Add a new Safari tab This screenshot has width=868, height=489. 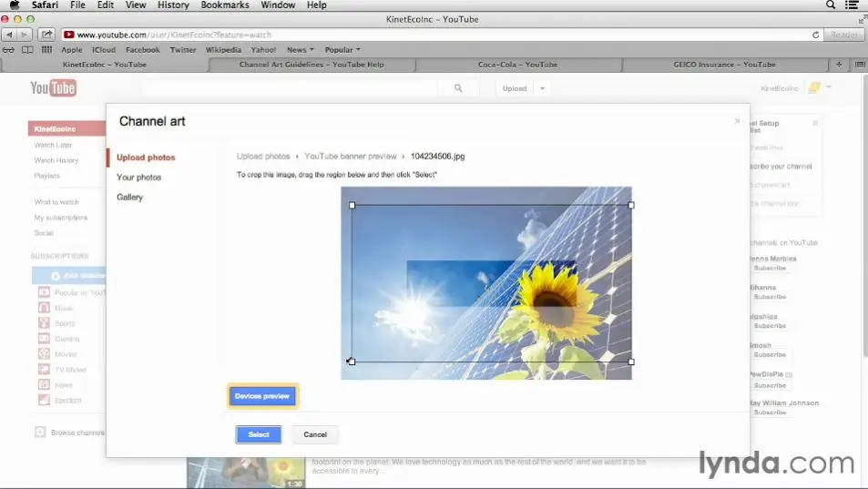pos(839,65)
